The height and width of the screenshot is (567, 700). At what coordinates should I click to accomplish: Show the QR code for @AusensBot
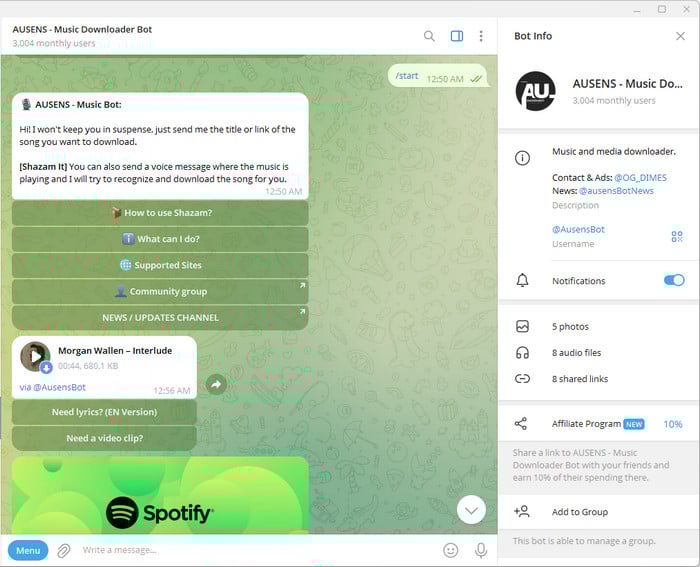(677, 236)
